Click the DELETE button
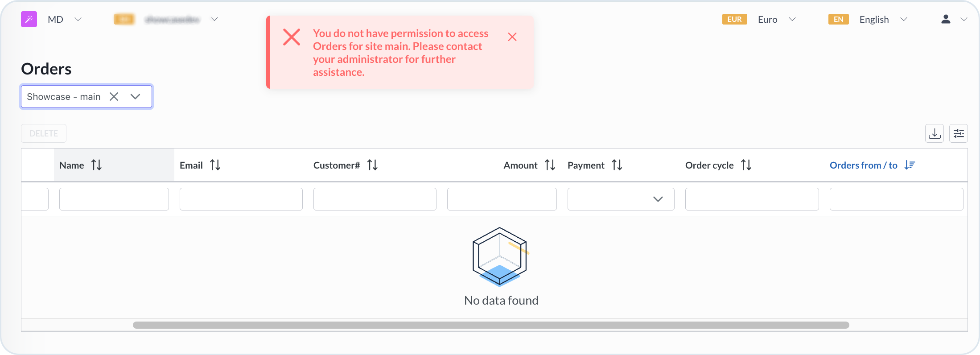 pyautogui.click(x=44, y=133)
